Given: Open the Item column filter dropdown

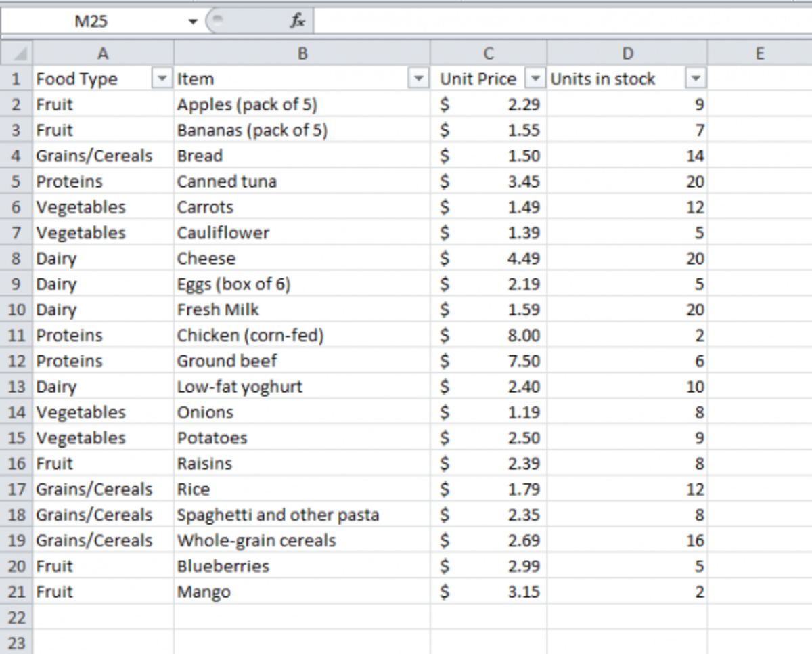Looking at the screenshot, I should 420,79.
